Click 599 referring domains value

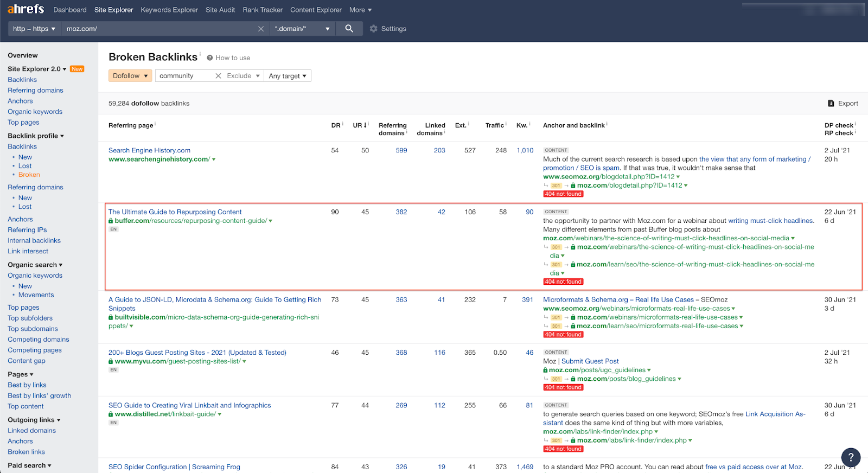tap(401, 151)
